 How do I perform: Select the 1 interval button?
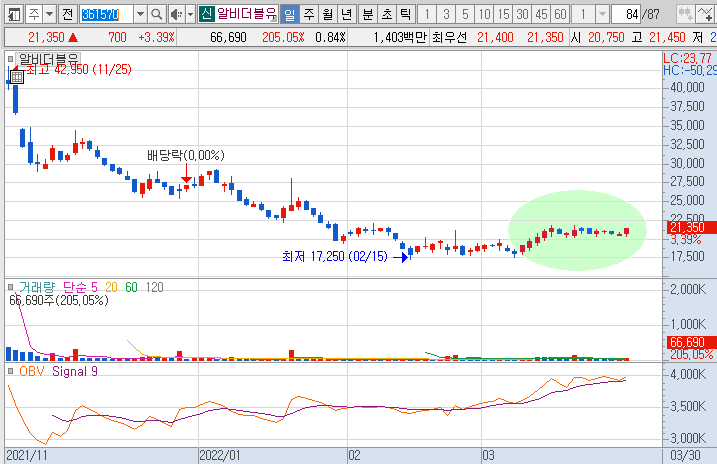tap(427, 15)
